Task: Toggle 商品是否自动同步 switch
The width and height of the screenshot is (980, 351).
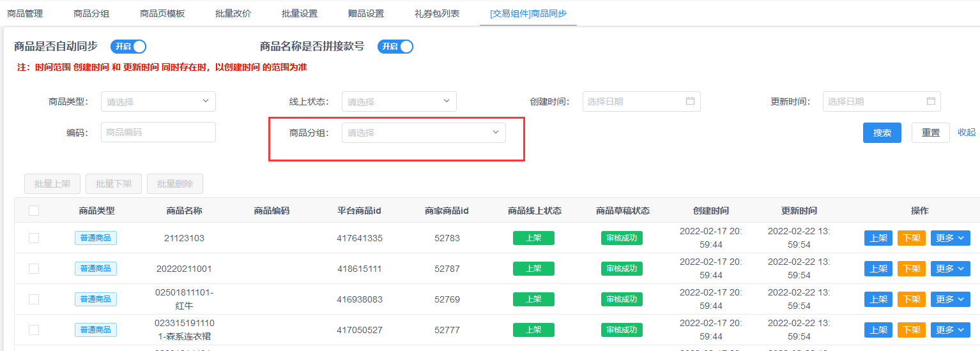Action: pos(128,47)
